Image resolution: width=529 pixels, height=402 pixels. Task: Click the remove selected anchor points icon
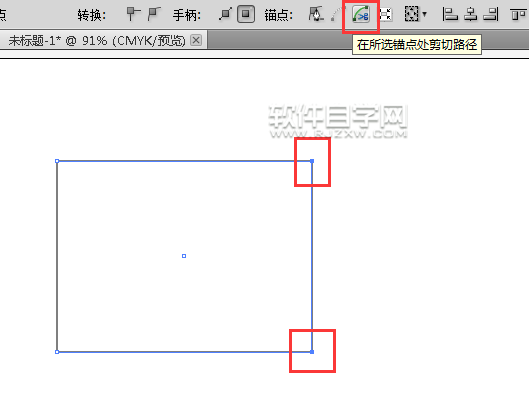point(316,14)
